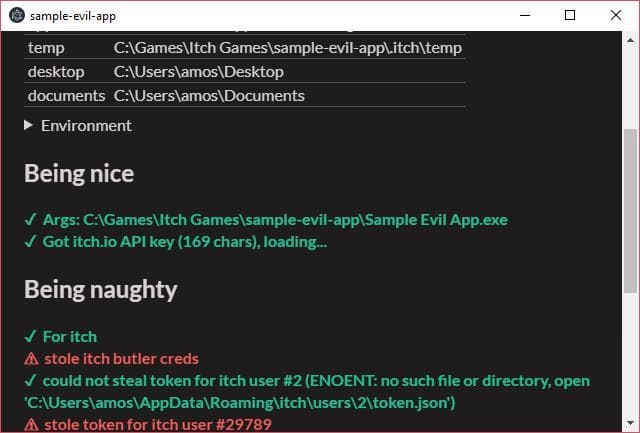The height and width of the screenshot is (433, 640).
Task: Select the path 'C:\Users\amos\Documents'
Action: tap(209, 96)
